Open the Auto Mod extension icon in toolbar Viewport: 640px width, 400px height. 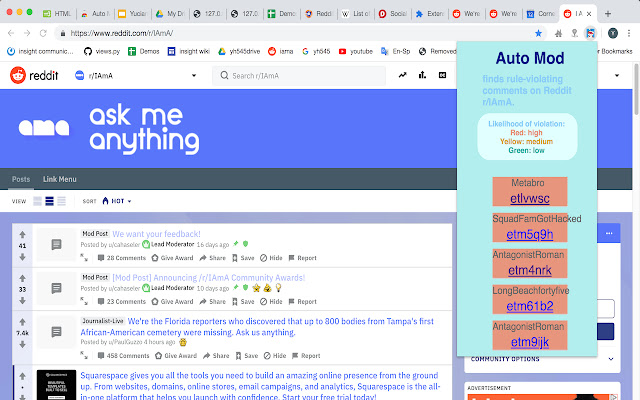click(590, 33)
